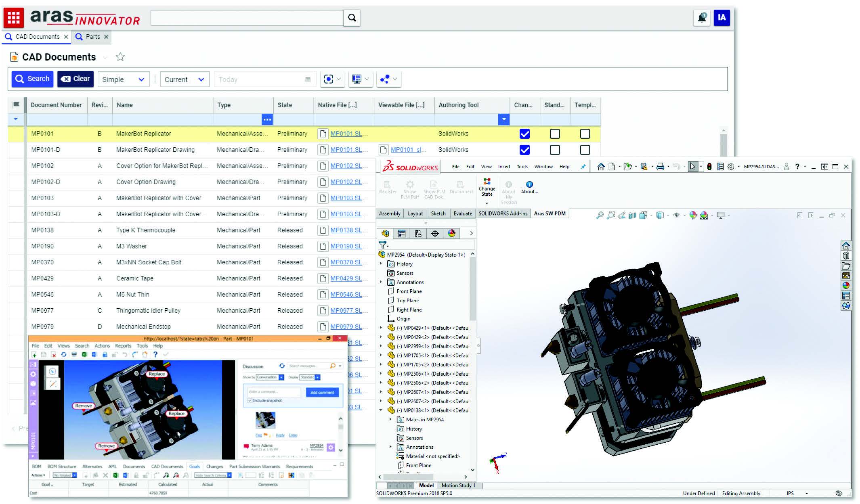The width and height of the screenshot is (860, 504).
Task: Click the Aras navigation grid icon
Action: [13, 17]
